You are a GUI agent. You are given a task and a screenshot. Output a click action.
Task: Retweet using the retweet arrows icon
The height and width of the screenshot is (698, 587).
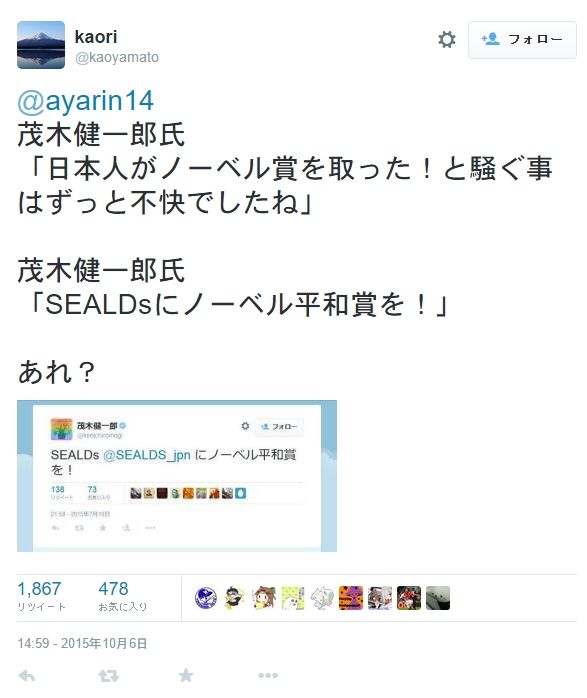click(x=108, y=676)
